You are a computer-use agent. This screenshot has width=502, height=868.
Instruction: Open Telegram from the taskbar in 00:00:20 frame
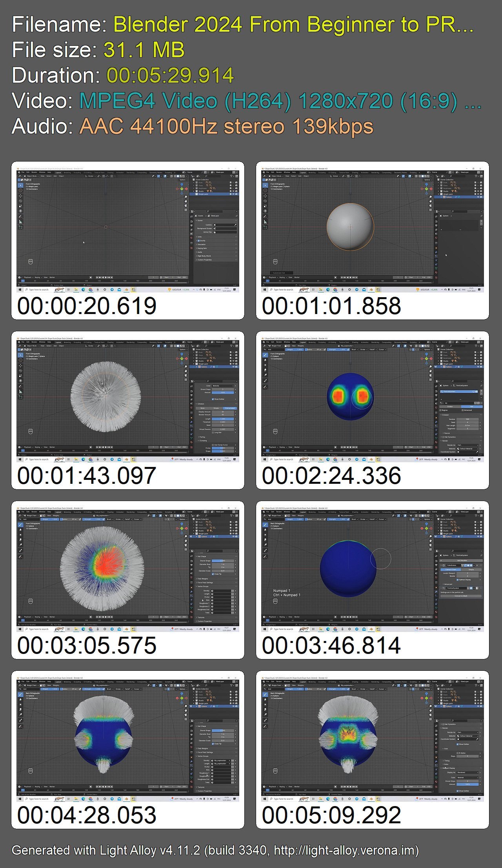coord(112,290)
